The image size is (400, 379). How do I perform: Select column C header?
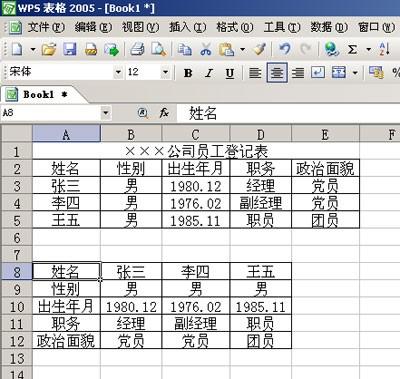point(196,134)
